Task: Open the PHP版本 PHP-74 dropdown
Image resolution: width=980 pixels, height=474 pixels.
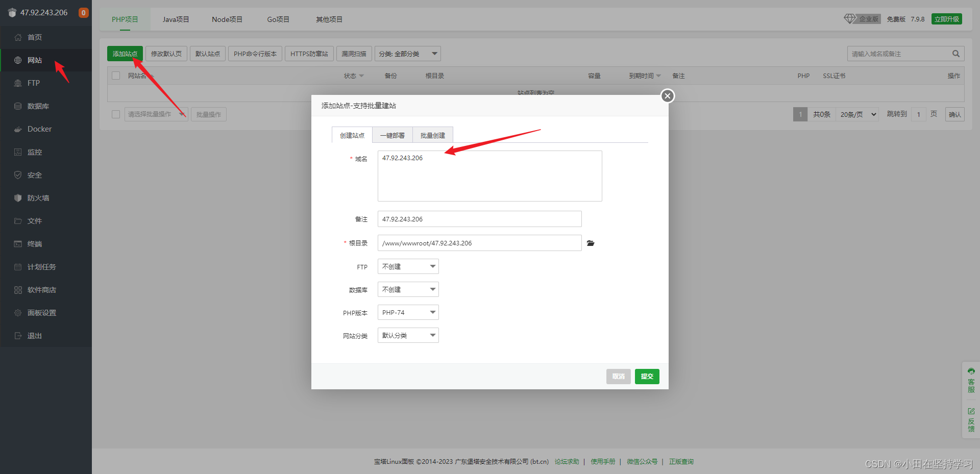Action: (408, 312)
